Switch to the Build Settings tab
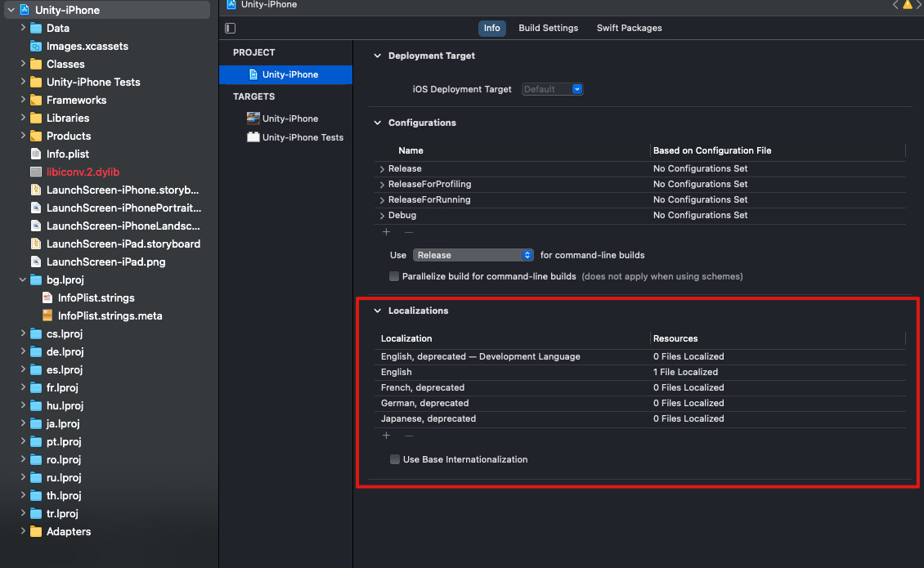The width and height of the screenshot is (924, 568). point(548,28)
